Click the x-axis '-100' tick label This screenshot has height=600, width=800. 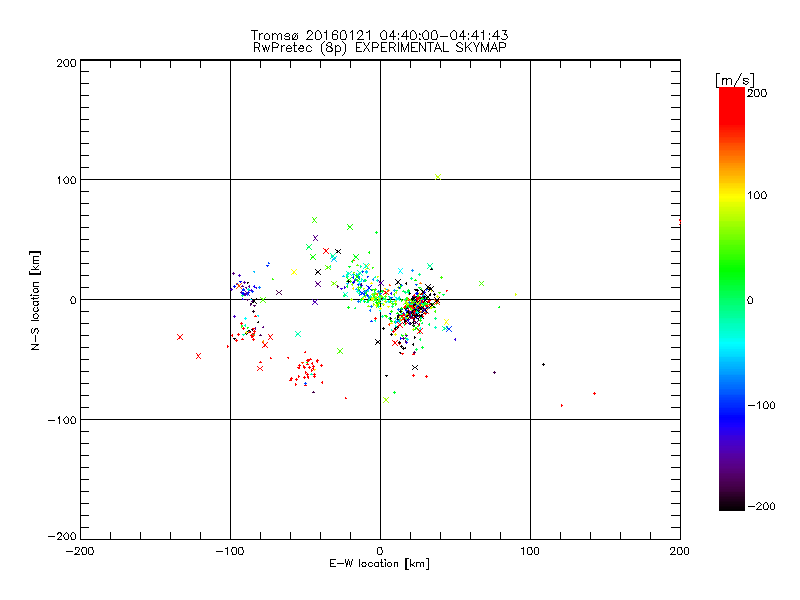coord(230,551)
